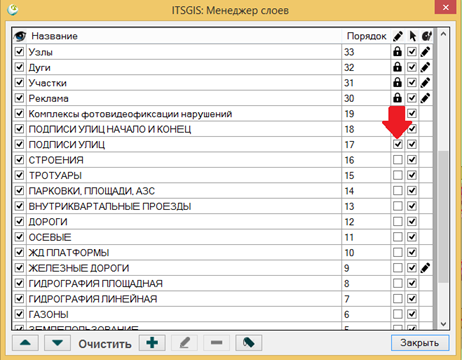Select the Участки layer name

pos(48,83)
